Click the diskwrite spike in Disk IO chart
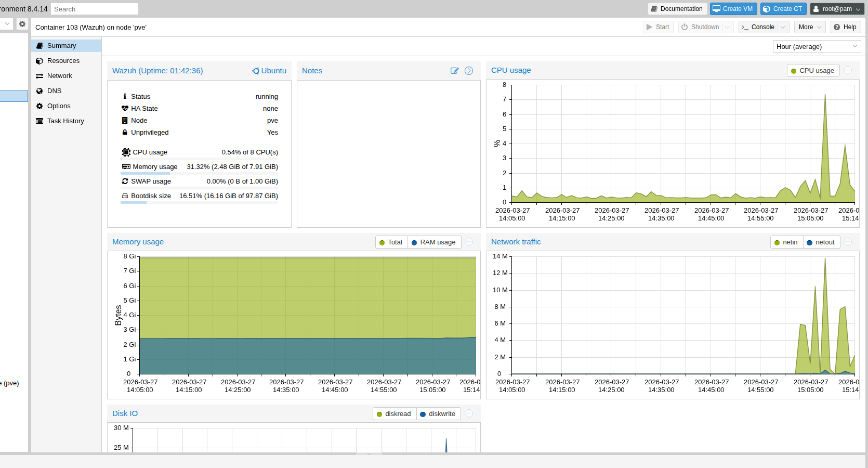The height and width of the screenshot is (468, 868). [446, 445]
